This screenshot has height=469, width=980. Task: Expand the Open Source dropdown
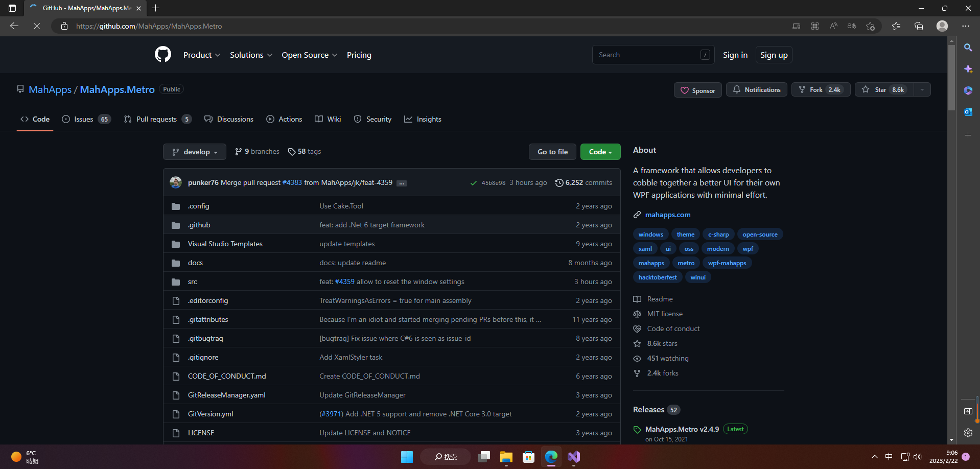coord(309,55)
